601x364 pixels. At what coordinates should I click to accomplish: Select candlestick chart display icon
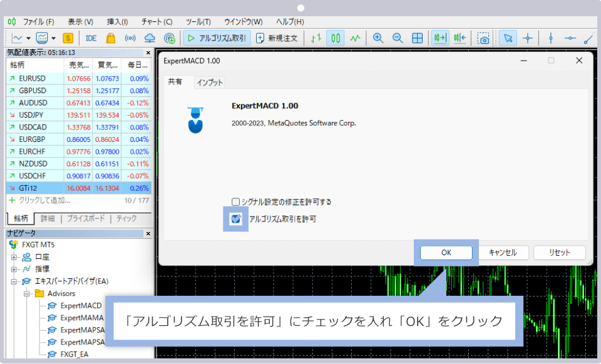(x=336, y=38)
